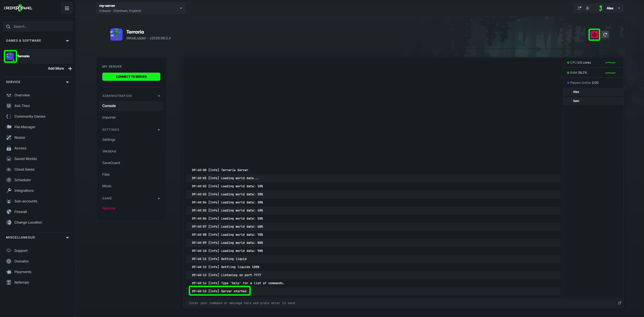Select the Importer menu item
644x317 pixels.
coord(109,118)
